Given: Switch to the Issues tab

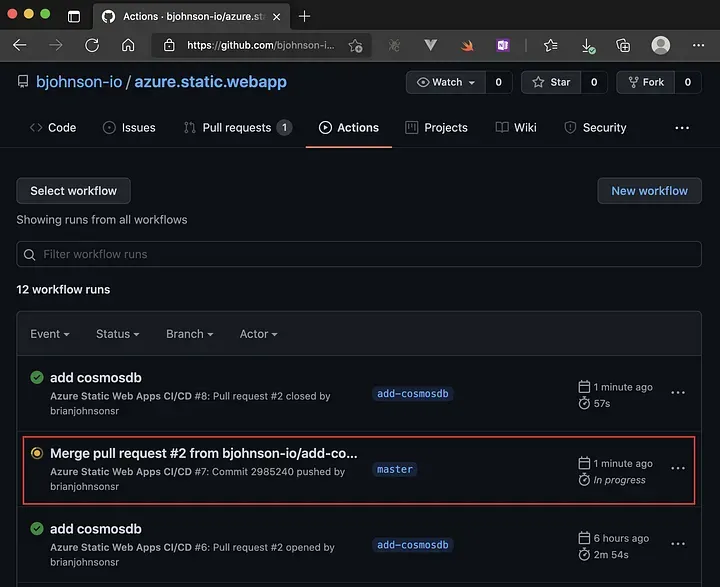Looking at the screenshot, I should coord(129,128).
